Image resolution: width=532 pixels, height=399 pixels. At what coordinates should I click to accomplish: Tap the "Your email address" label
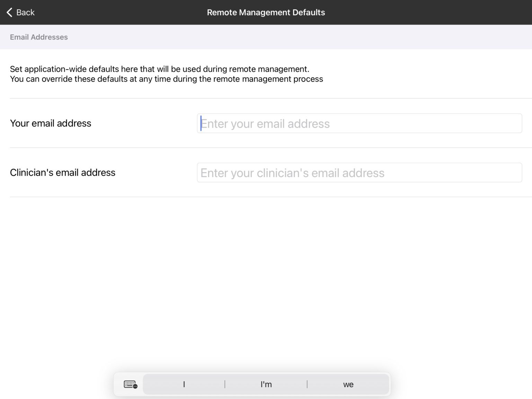tap(51, 123)
